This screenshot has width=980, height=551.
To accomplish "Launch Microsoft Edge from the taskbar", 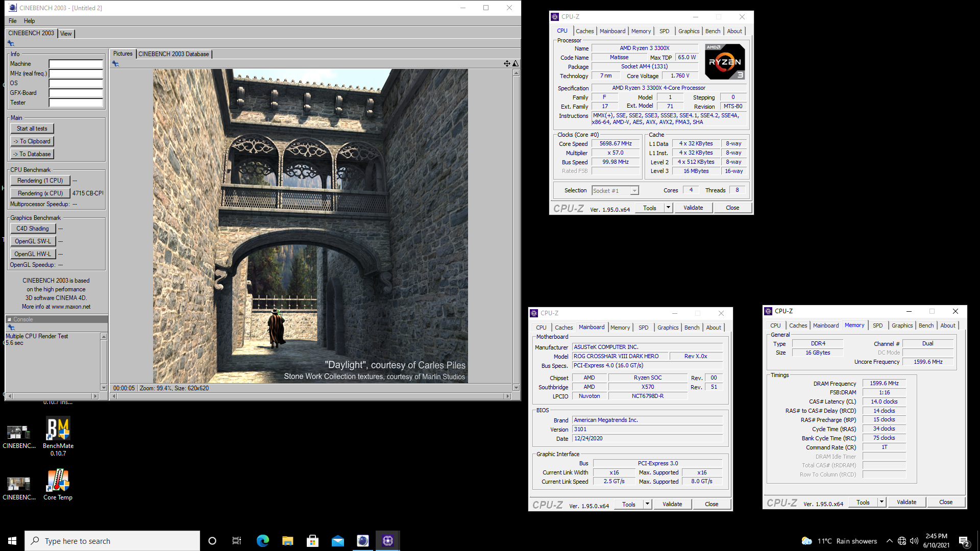I will 262,541.
